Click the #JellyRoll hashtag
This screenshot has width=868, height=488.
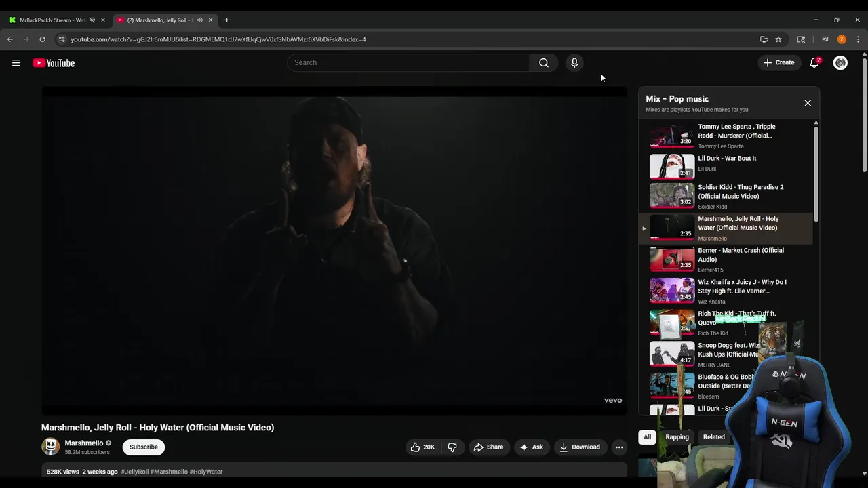pos(135,472)
